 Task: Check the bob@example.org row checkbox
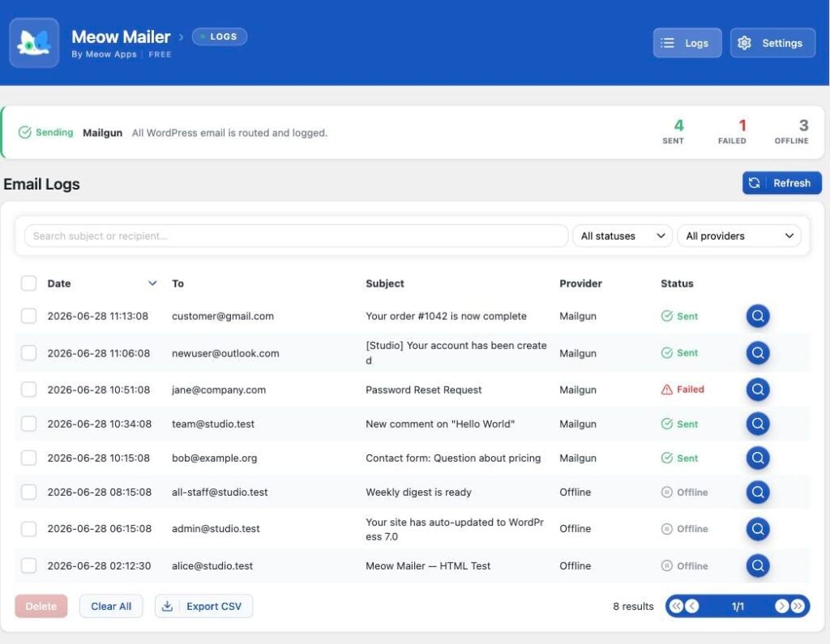pyautogui.click(x=28, y=458)
